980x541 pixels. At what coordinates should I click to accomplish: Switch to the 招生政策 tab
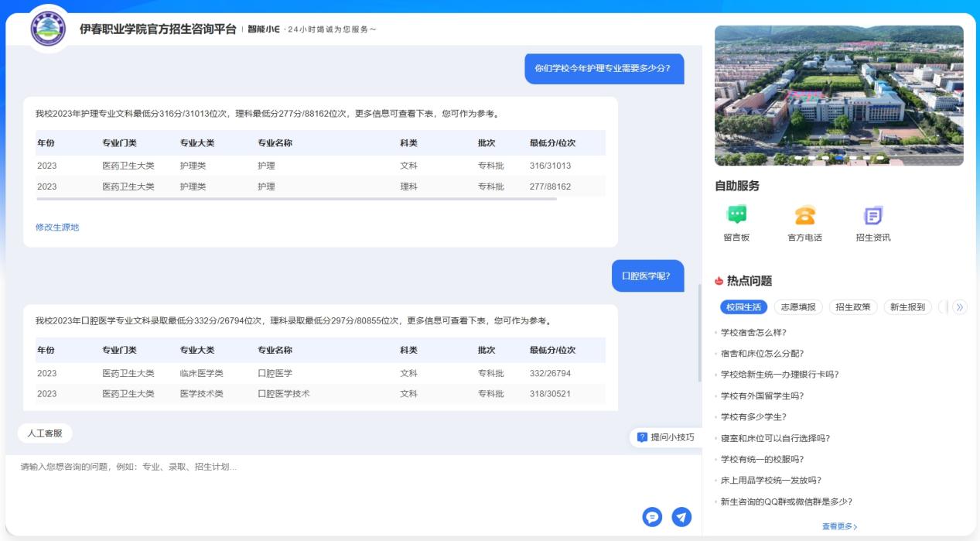click(x=853, y=307)
